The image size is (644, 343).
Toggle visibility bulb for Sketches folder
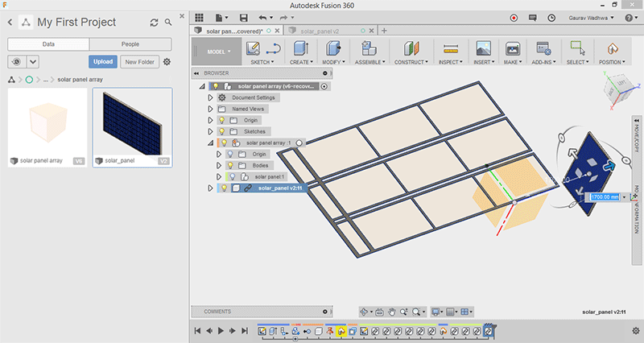(222, 131)
